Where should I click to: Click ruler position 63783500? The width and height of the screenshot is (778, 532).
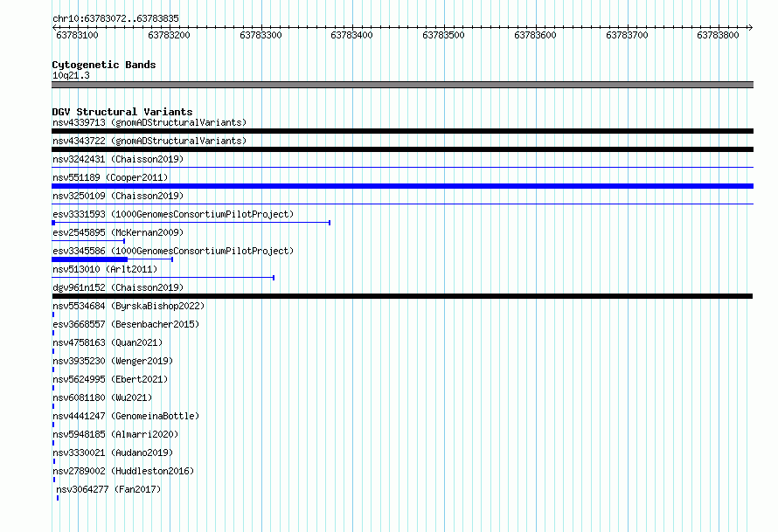point(443,35)
